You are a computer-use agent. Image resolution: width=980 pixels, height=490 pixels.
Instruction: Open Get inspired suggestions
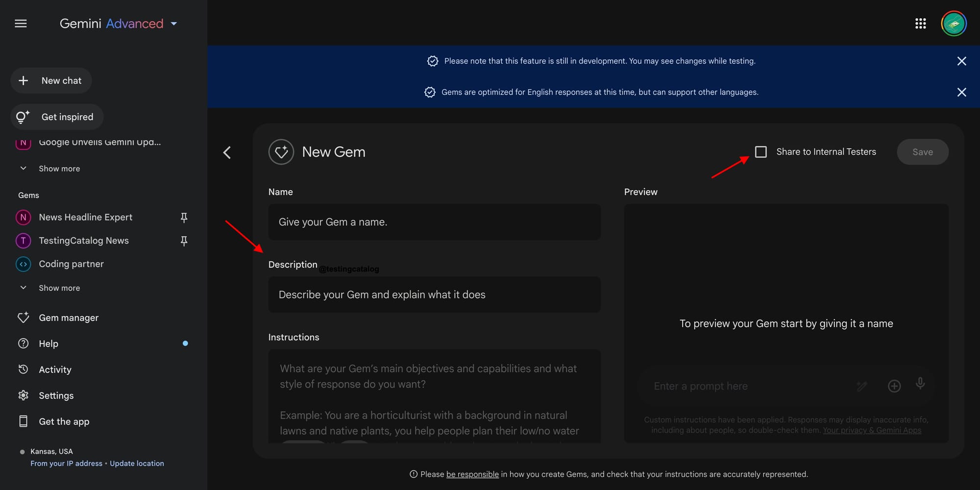[57, 117]
